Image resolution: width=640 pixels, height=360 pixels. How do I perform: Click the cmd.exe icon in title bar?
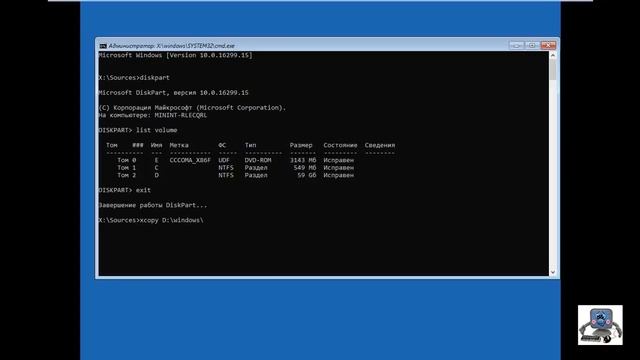tap(103, 46)
